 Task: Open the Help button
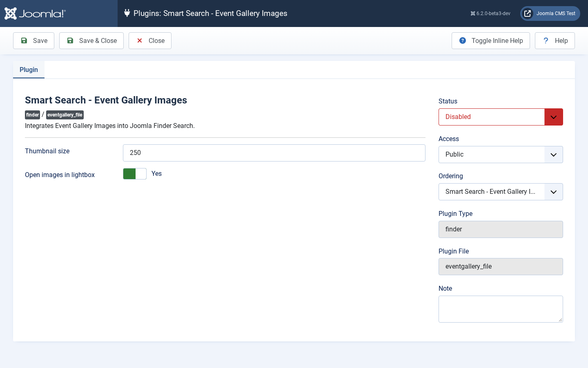[x=555, y=40]
